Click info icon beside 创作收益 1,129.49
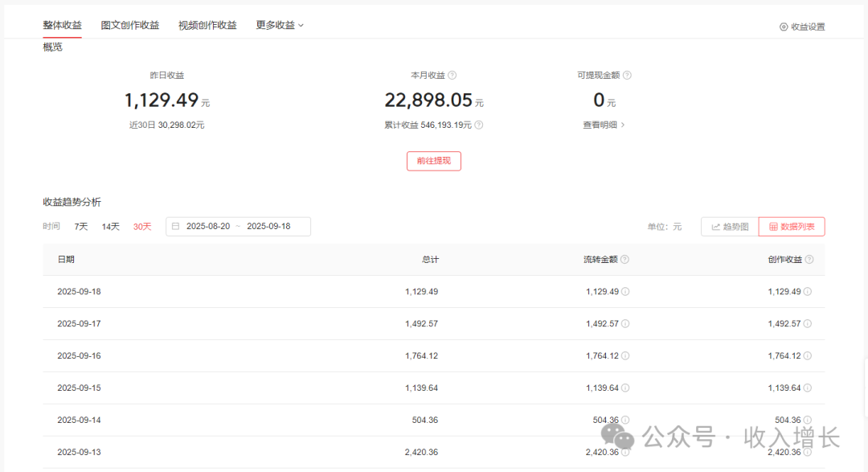Viewport: 868px width, 472px height. click(808, 291)
